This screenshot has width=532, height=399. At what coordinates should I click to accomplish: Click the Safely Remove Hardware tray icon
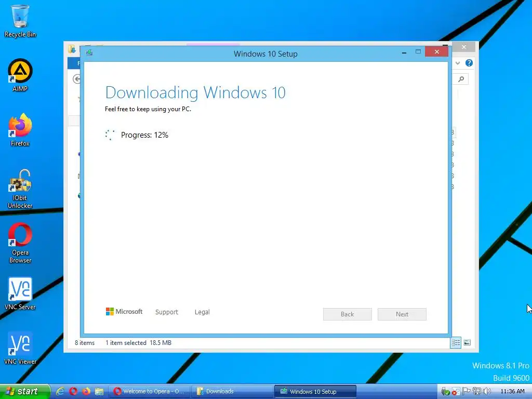(x=445, y=392)
